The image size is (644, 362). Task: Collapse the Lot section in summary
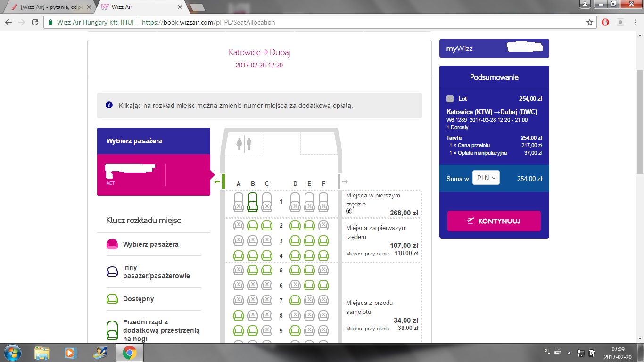(450, 99)
